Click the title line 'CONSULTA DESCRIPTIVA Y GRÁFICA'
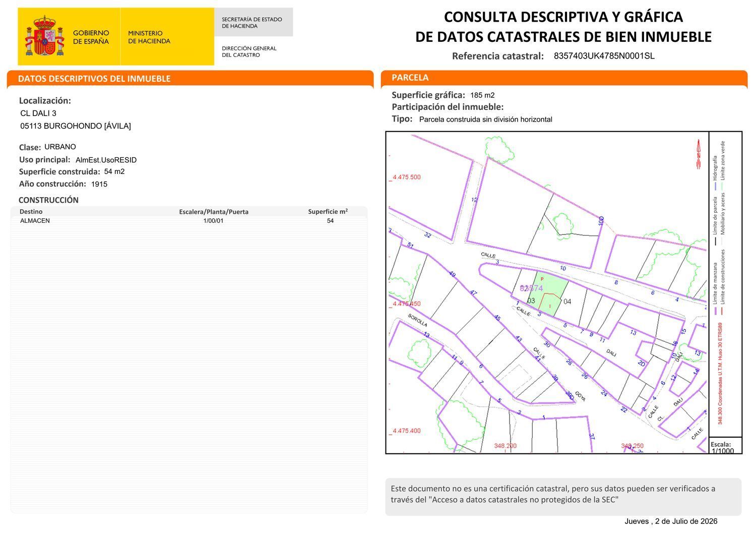This screenshot has width=756, height=534. (x=563, y=17)
